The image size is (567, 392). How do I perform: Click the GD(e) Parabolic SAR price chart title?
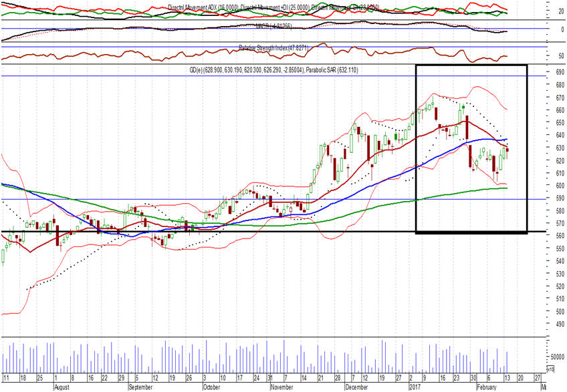tap(273, 70)
